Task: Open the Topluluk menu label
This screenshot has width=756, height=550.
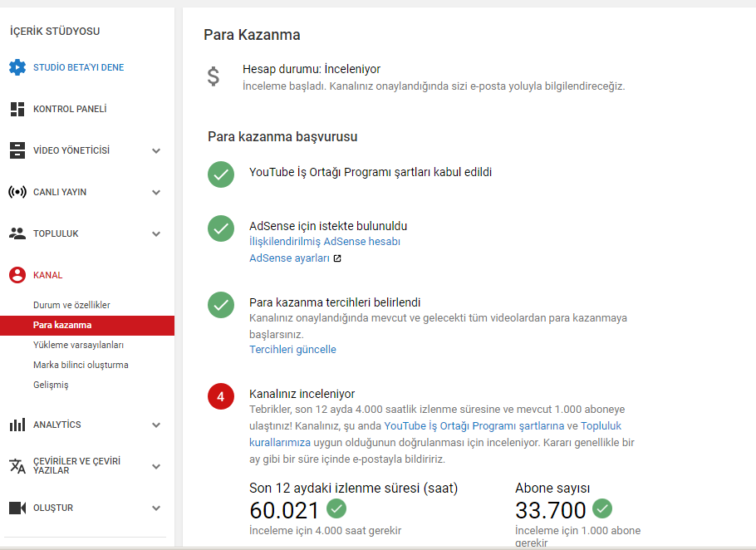Action: pos(56,233)
